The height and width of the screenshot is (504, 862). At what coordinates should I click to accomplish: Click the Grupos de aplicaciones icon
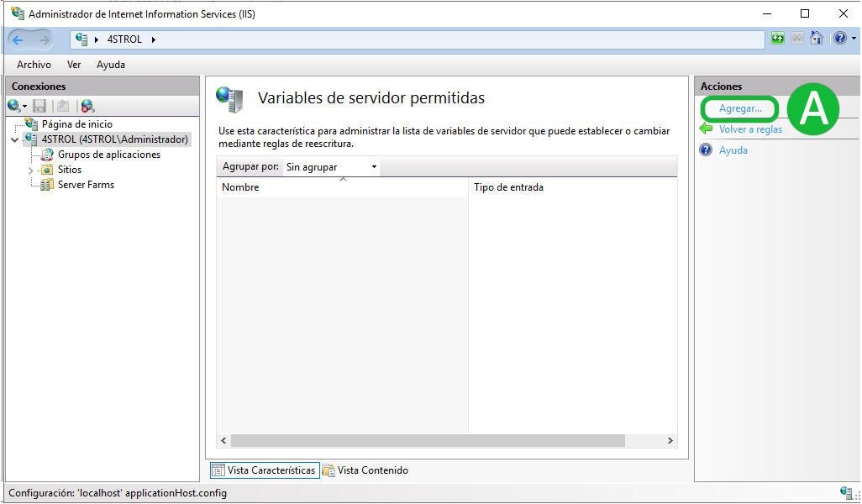pos(47,155)
